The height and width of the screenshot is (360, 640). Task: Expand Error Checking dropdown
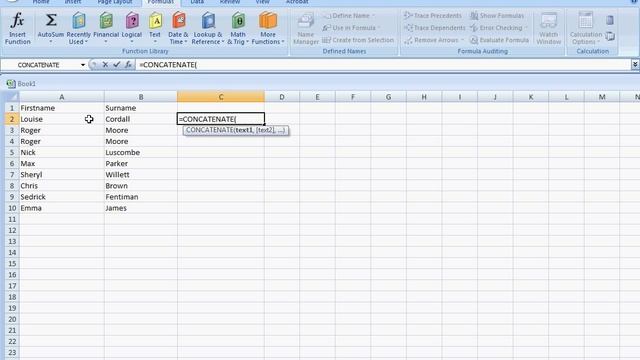(525, 28)
